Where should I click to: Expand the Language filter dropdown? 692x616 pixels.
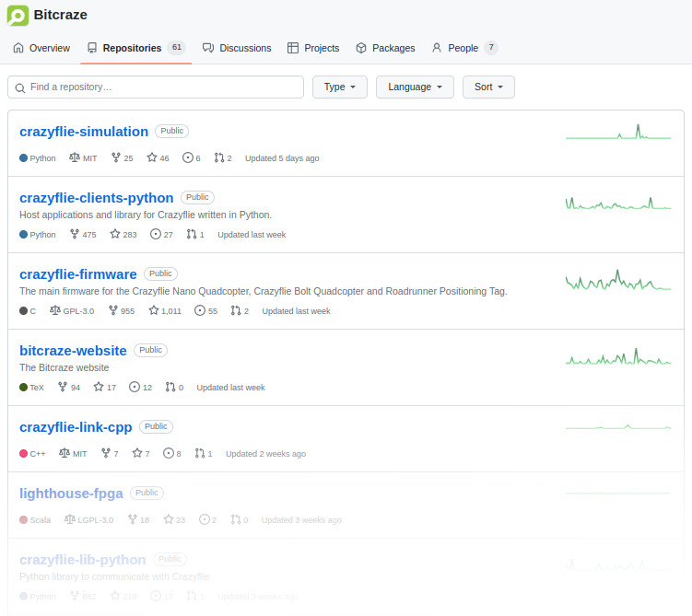point(415,87)
